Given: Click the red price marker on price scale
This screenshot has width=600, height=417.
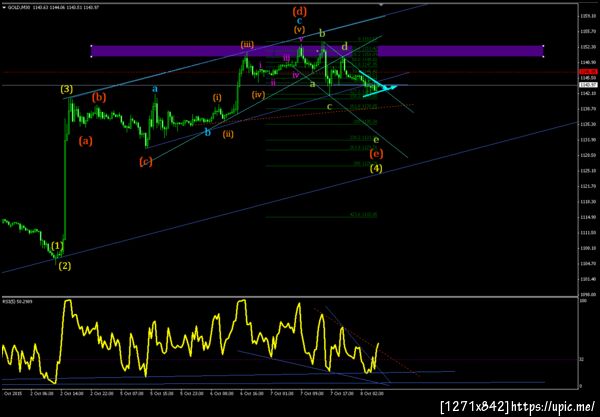Looking at the screenshot, I should [588, 72].
